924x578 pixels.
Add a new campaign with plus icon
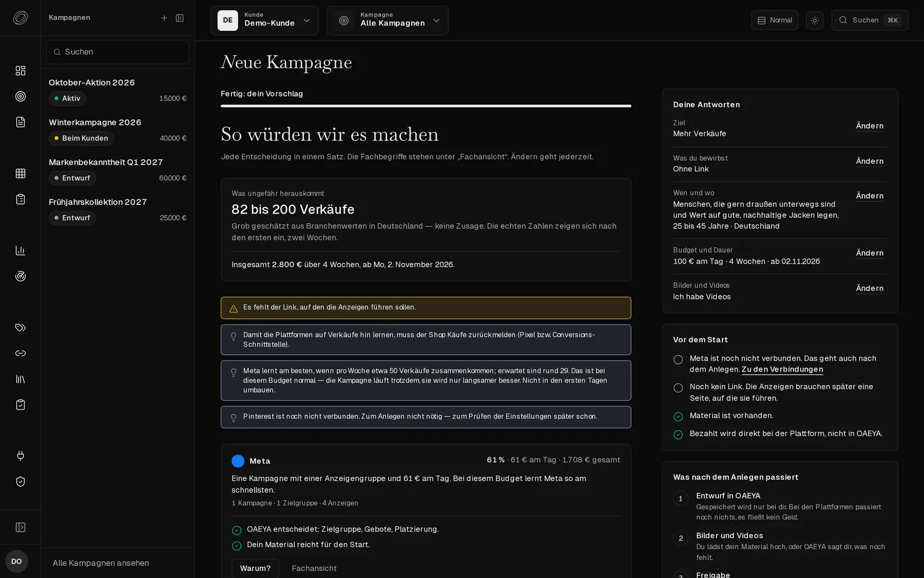coord(164,18)
